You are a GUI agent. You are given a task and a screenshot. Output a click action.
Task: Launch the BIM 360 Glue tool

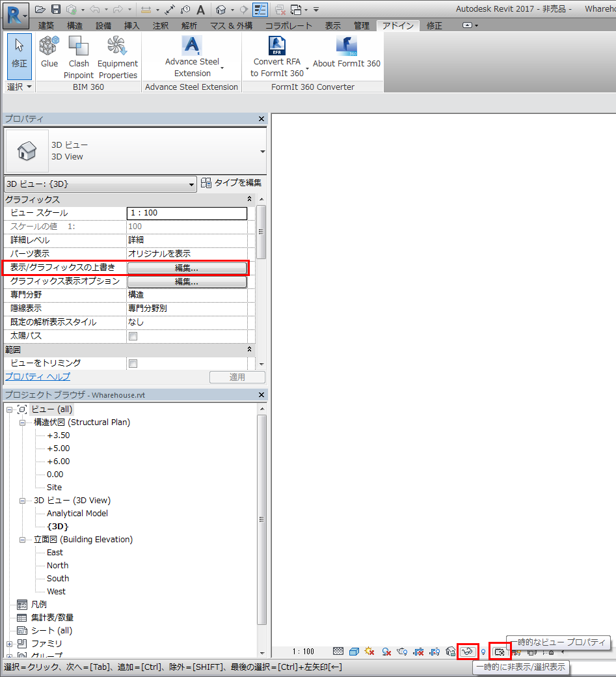(49, 52)
